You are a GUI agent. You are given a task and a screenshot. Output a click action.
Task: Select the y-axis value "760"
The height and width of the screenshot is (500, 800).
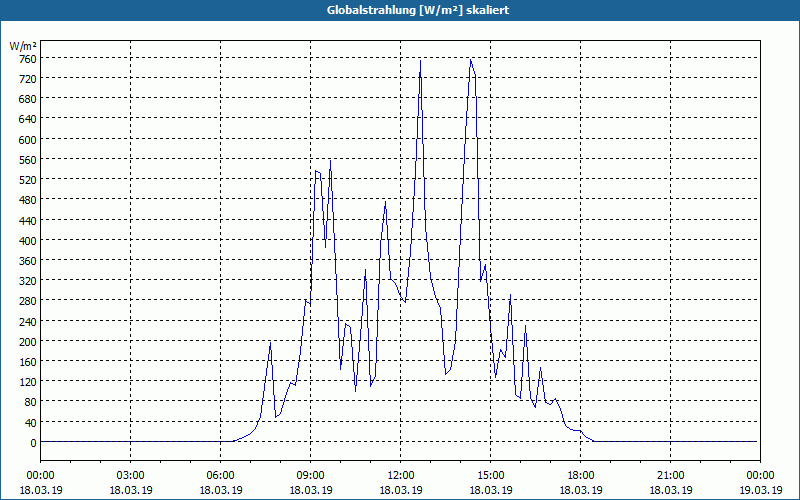(28, 59)
